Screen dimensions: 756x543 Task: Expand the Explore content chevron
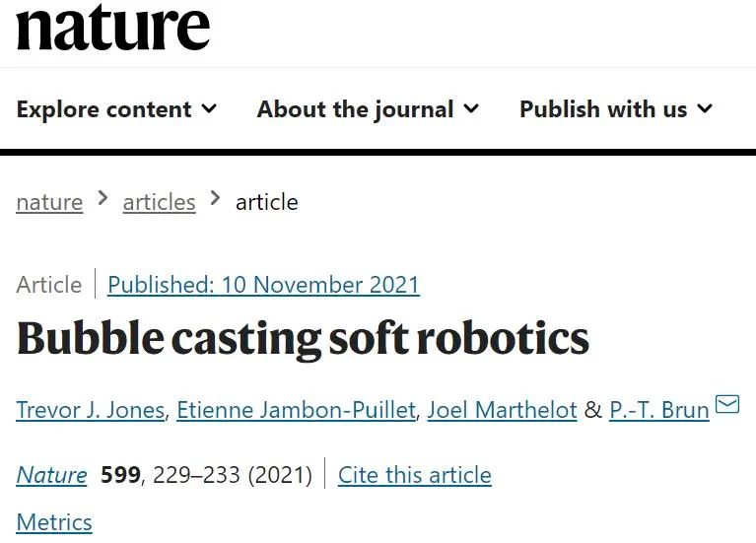click(x=209, y=108)
